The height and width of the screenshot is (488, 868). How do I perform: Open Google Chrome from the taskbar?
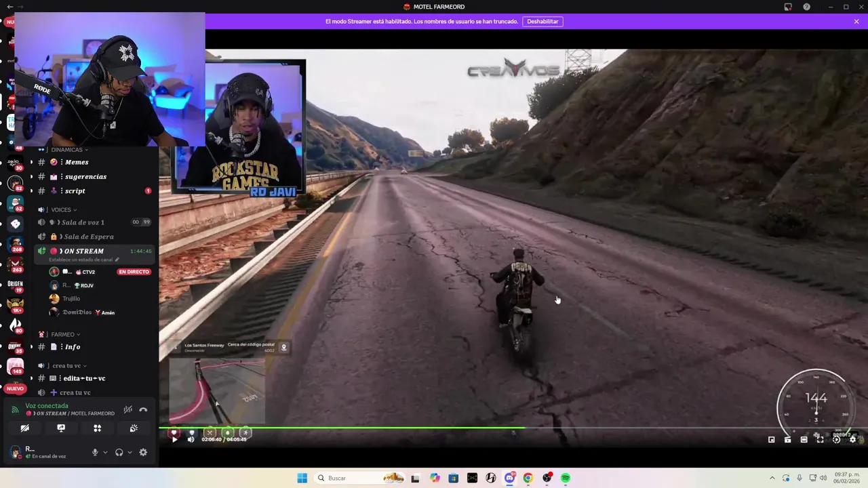pyautogui.click(x=528, y=478)
